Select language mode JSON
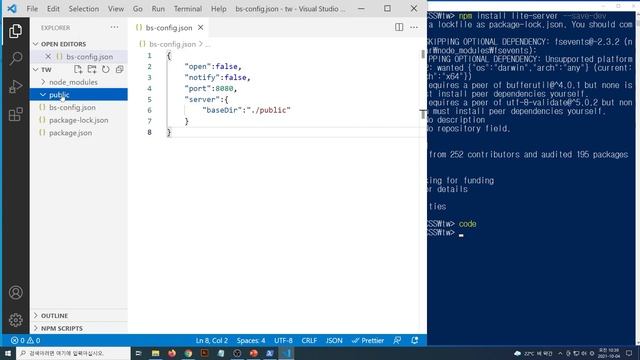The height and width of the screenshot is (360, 640). coord(334,340)
